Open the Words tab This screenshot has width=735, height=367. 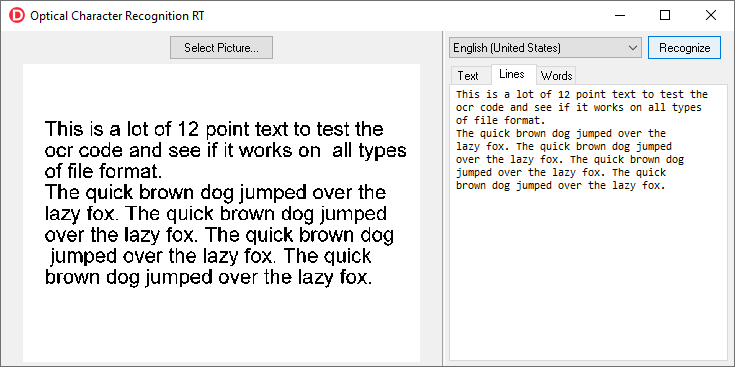pyautogui.click(x=556, y=75)
